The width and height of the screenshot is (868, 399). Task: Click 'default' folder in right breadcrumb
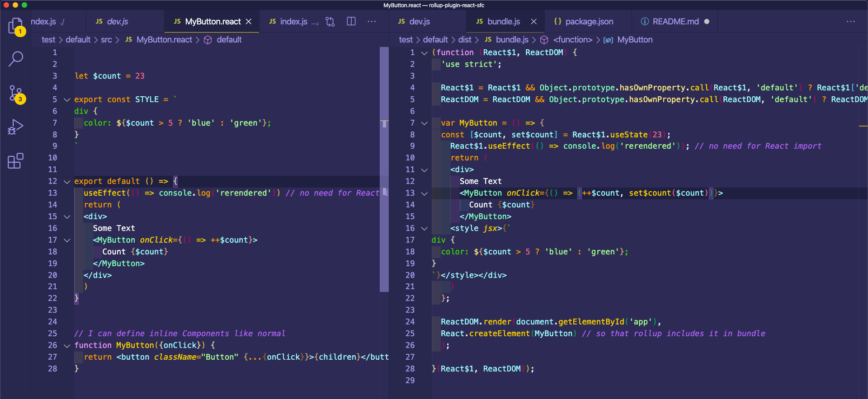pos(435,40)
